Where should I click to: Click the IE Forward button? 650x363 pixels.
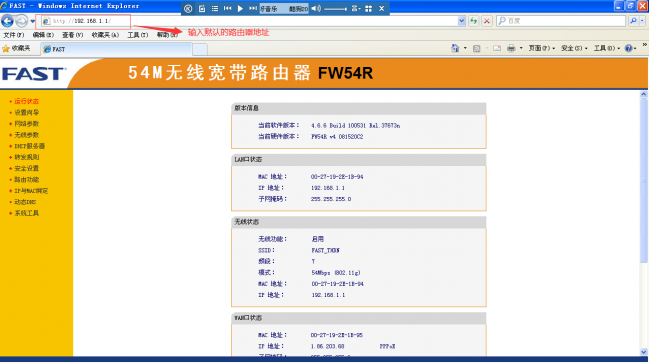[21, 21]
